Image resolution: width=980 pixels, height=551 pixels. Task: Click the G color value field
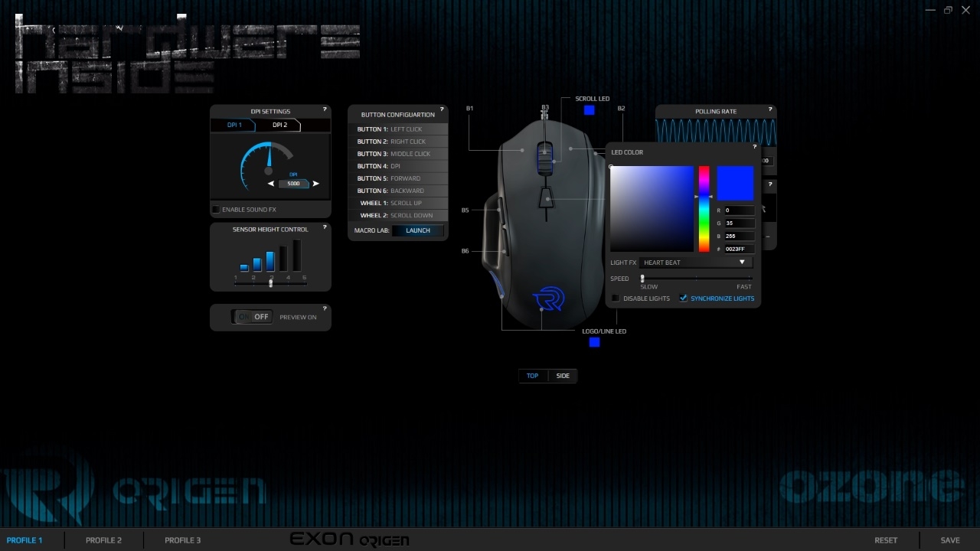[x=739, y=223]
